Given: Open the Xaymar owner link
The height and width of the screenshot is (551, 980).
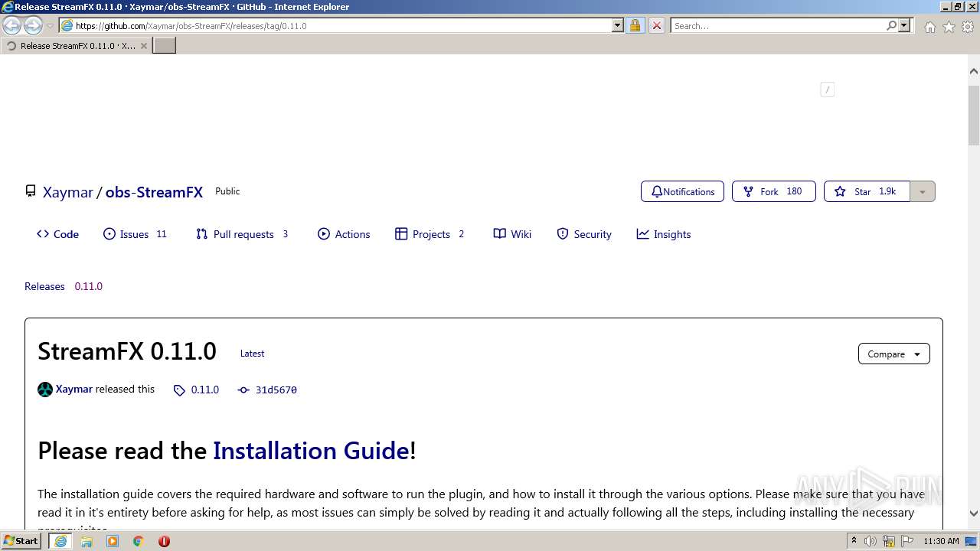Looking at the screenshot, I should pyautogui.click(x=68, y=192).
